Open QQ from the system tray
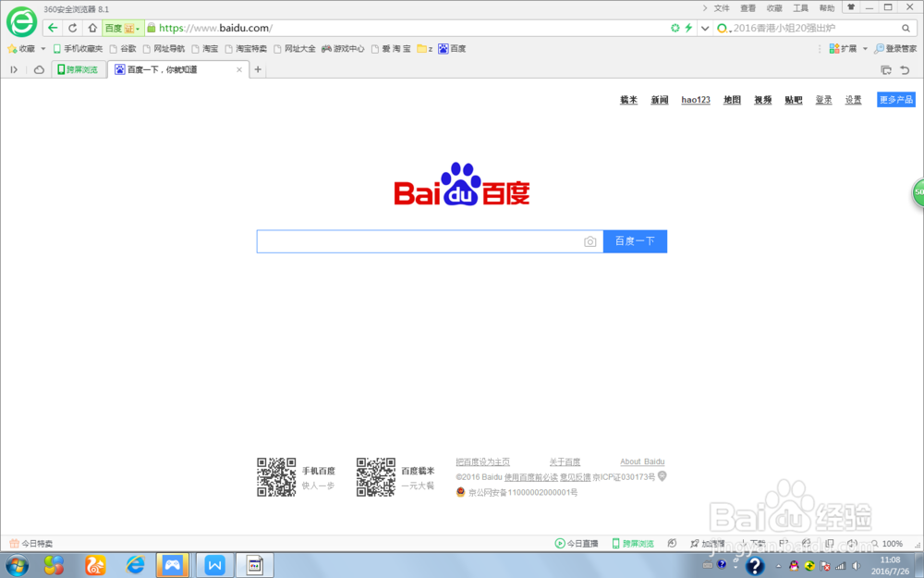This screenshot has height=578, width=924. 794,565
